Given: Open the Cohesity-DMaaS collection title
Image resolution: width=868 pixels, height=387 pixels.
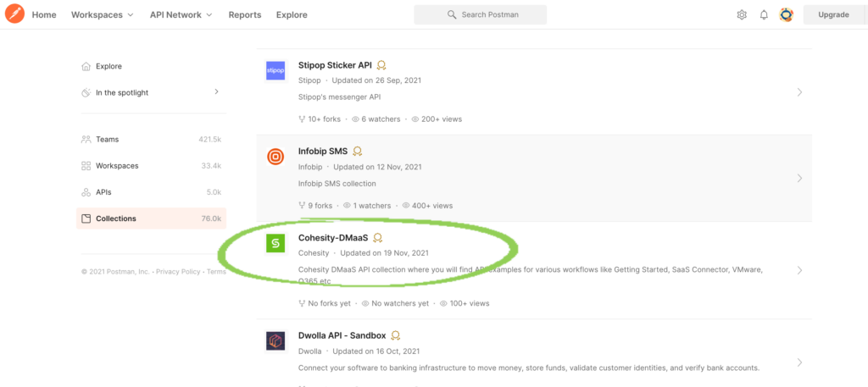Looking at the screenshot, I should click(x=334, y=238).
